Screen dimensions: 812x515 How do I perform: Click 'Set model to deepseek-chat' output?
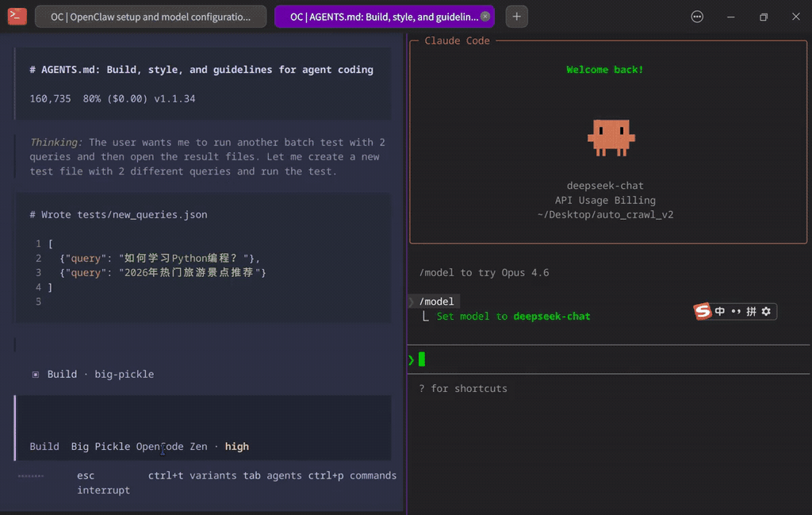pos(513,316)
